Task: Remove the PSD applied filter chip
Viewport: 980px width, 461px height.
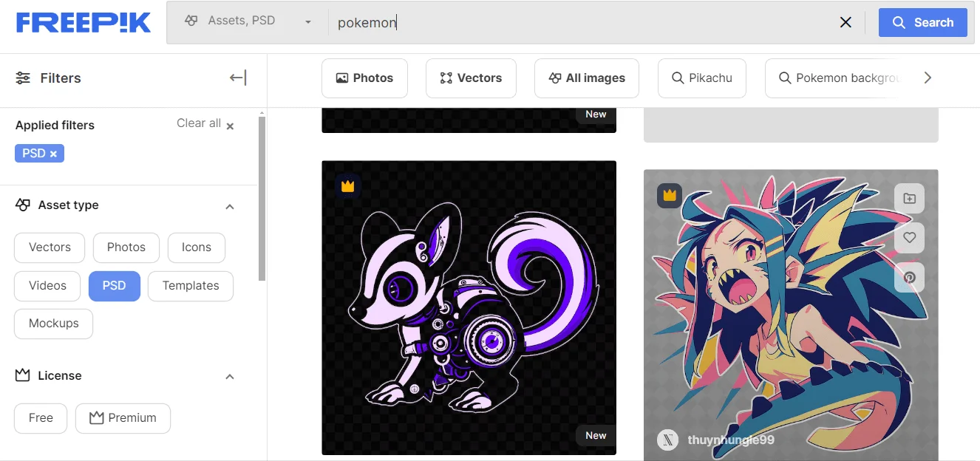Action: pos(39,153)
